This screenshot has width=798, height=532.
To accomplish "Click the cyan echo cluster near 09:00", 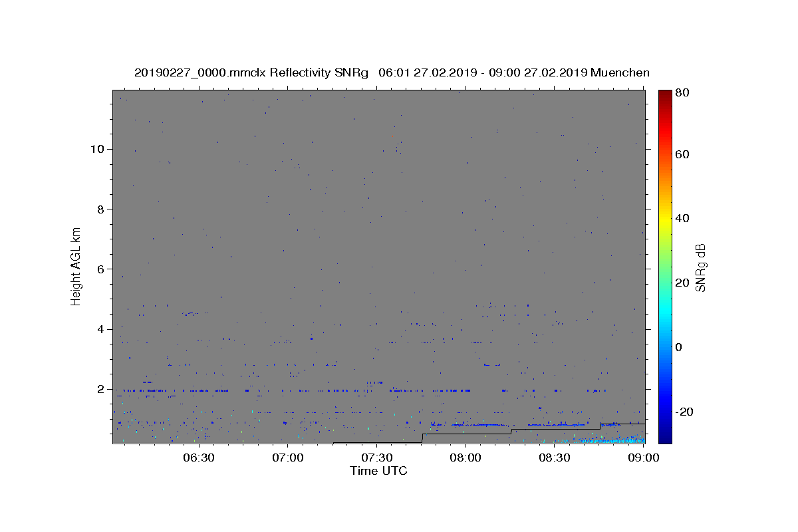I will point(612,439).
